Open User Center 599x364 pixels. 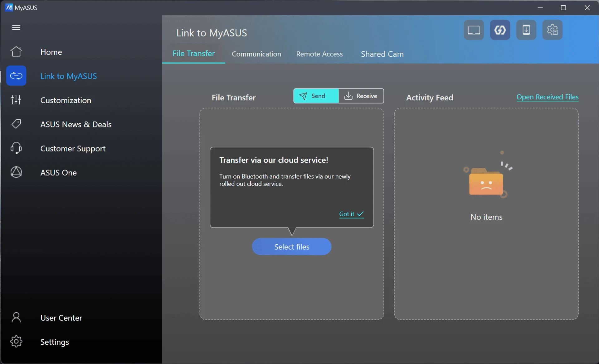(61, 318)
